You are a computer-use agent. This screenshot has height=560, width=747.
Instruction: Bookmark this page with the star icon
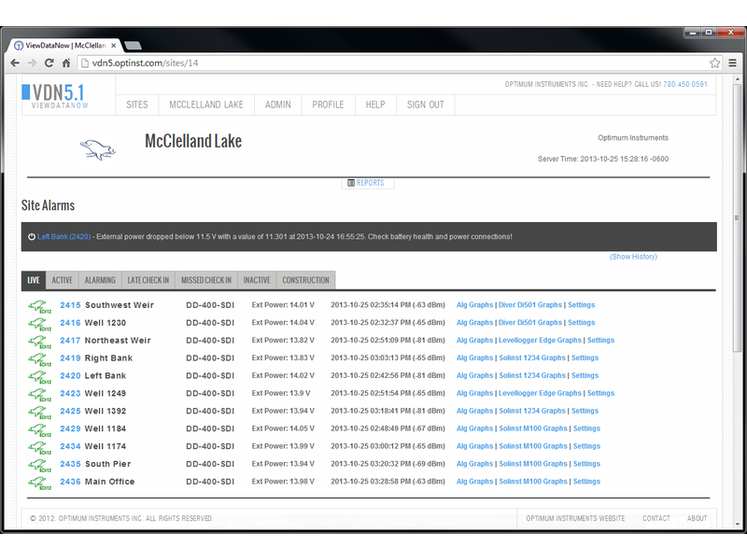click(714, 63)
